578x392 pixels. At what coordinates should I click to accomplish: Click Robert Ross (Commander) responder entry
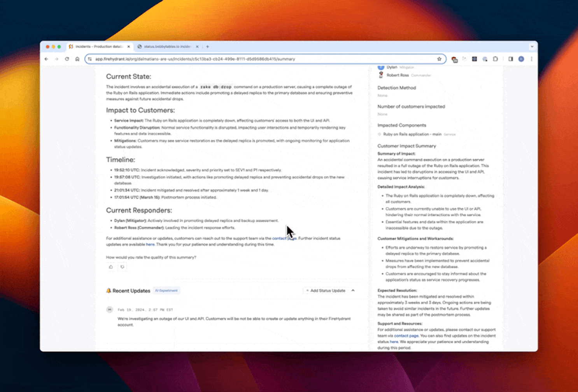(174, 227)
